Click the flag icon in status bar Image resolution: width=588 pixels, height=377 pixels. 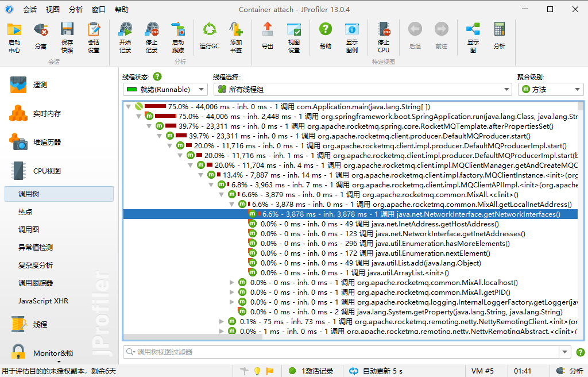click(x=270, y=371)
